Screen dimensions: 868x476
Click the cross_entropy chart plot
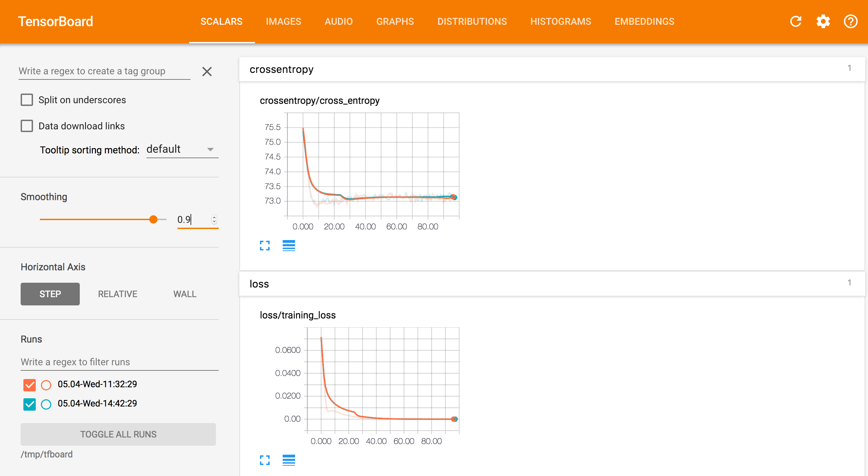pyautogui.click(x=373, y=165)
